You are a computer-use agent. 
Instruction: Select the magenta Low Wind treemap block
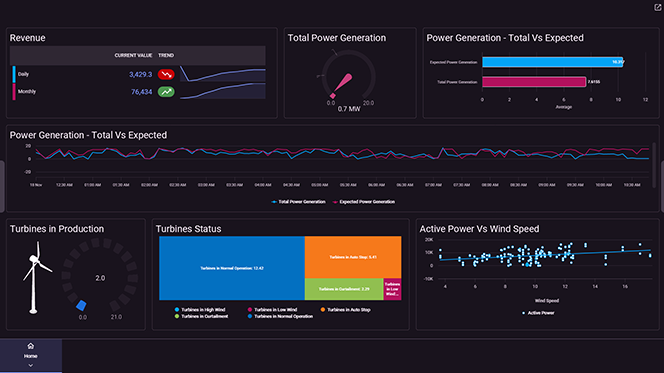click(x=392, y=289)
